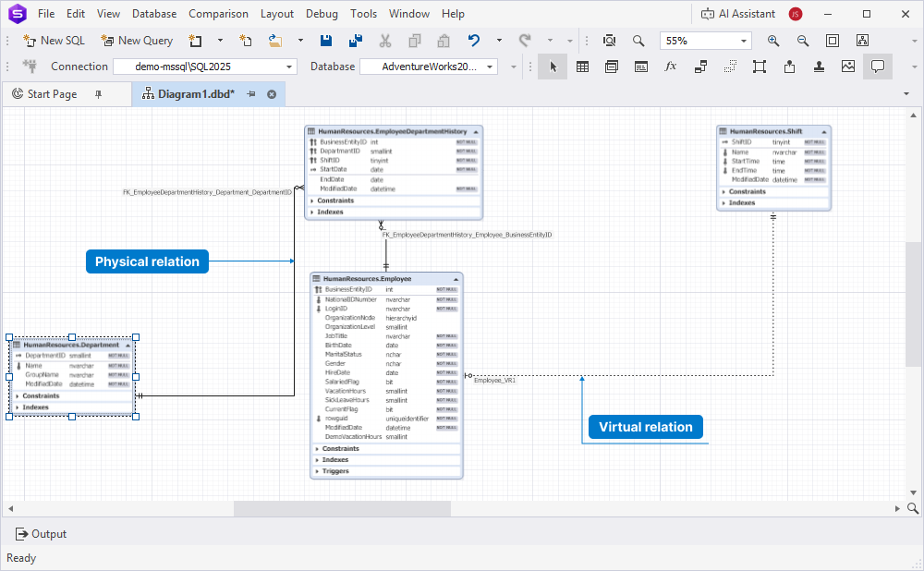Collapse the HumanResources.Employee table
Image resolution: width=924 pixels, height=571 pixels.
(x=456, y=279)
